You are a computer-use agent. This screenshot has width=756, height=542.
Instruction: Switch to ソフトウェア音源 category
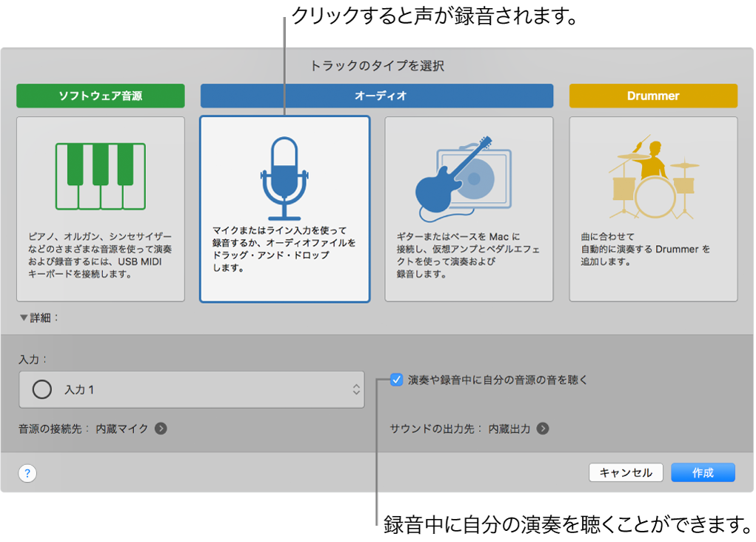[x=101, y=96]
